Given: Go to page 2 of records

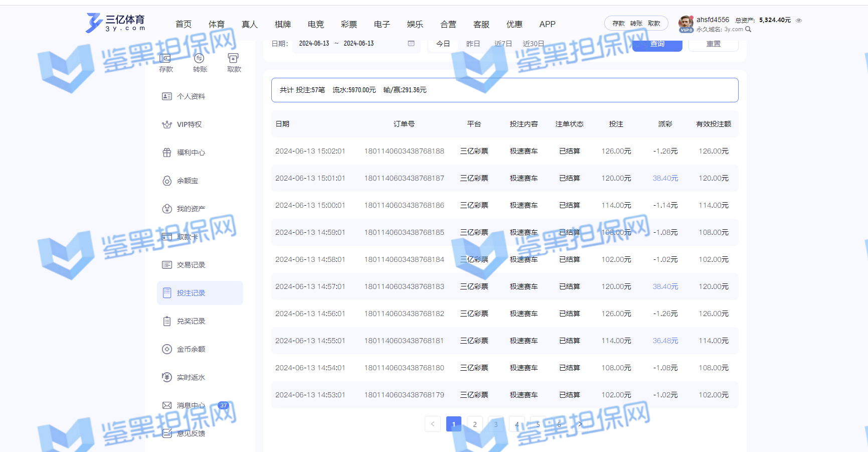Looking at the screenshot, I should 475,424.
